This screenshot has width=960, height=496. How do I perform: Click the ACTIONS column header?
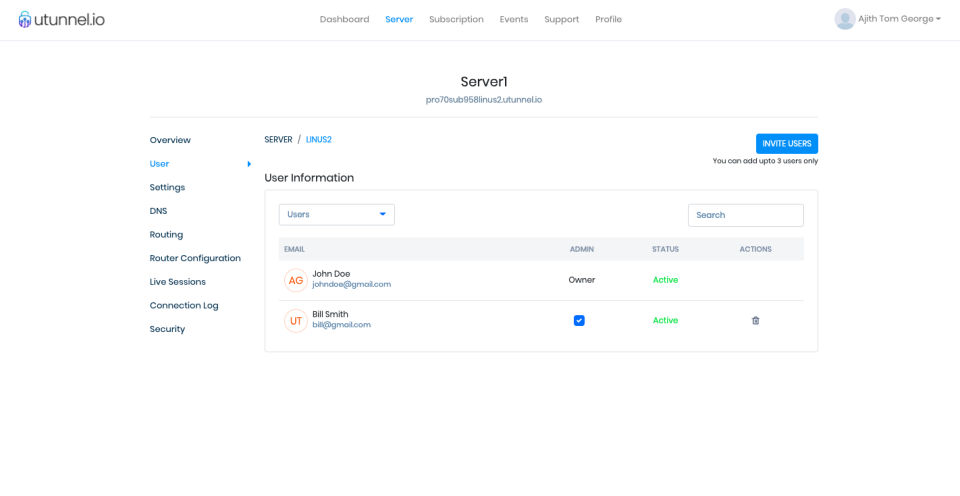point(756,249)
